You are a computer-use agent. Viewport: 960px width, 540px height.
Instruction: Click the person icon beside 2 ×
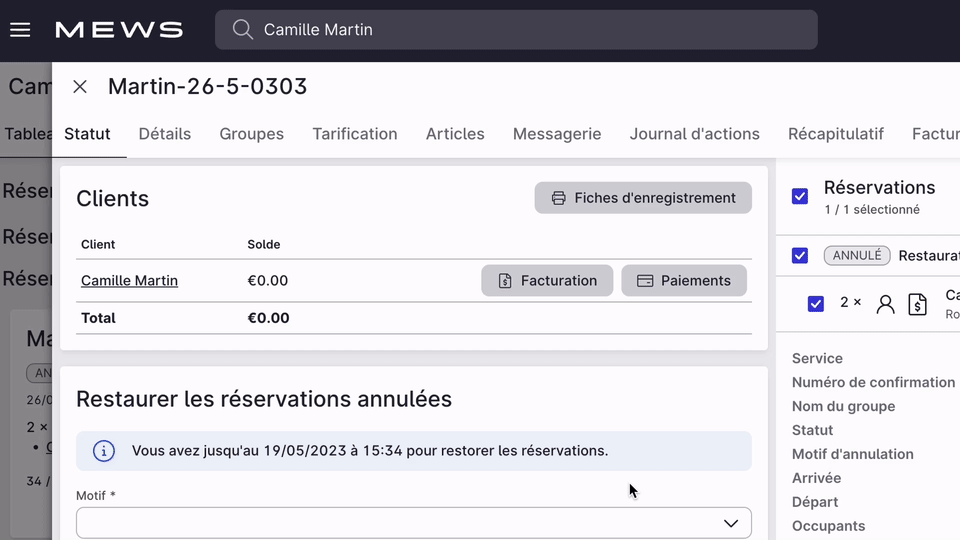click(x=885, y=304)
